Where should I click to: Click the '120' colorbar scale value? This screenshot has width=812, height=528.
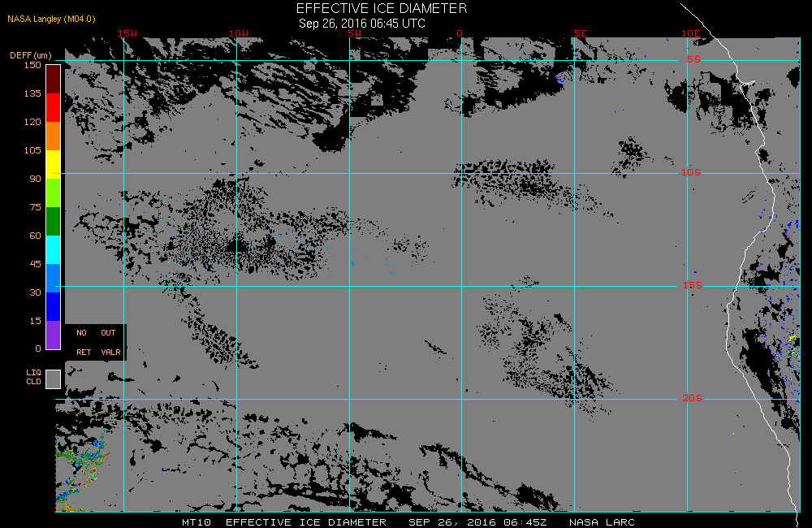tap(32, 122)
